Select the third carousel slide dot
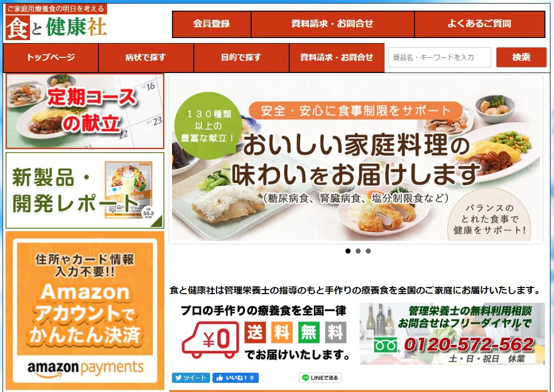 368,251
